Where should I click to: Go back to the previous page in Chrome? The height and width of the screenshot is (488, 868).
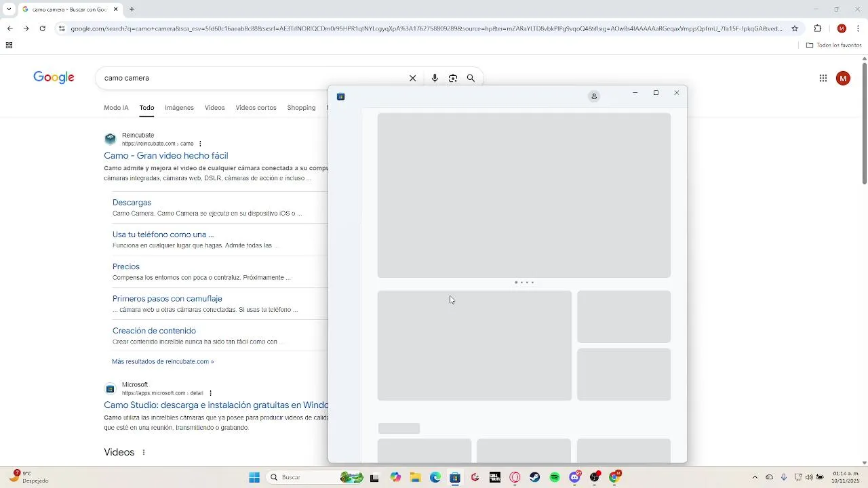click(9, 28)
